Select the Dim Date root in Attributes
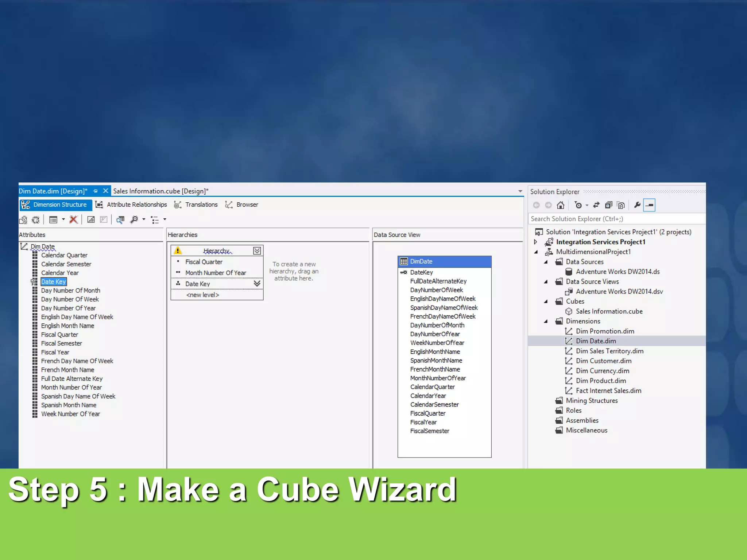The height and width of the screenshot is (560, 747). tap(43, 246)
